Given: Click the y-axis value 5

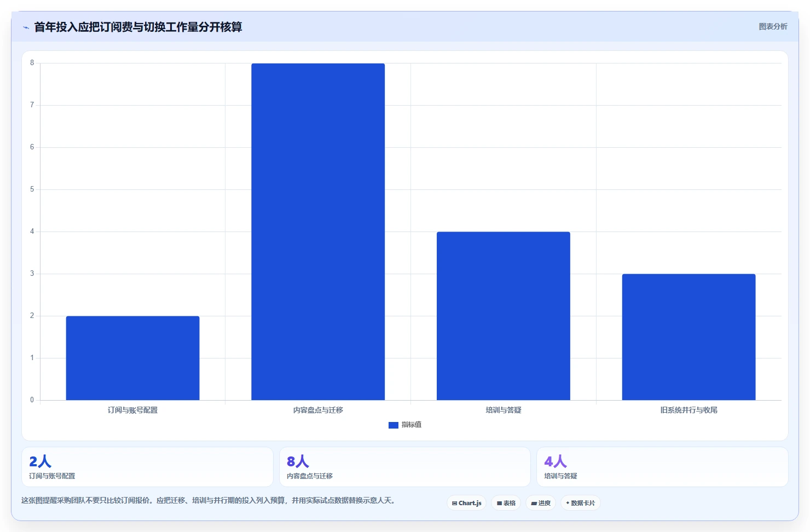Looking at the screenshot, I should [x=32, y=189].
